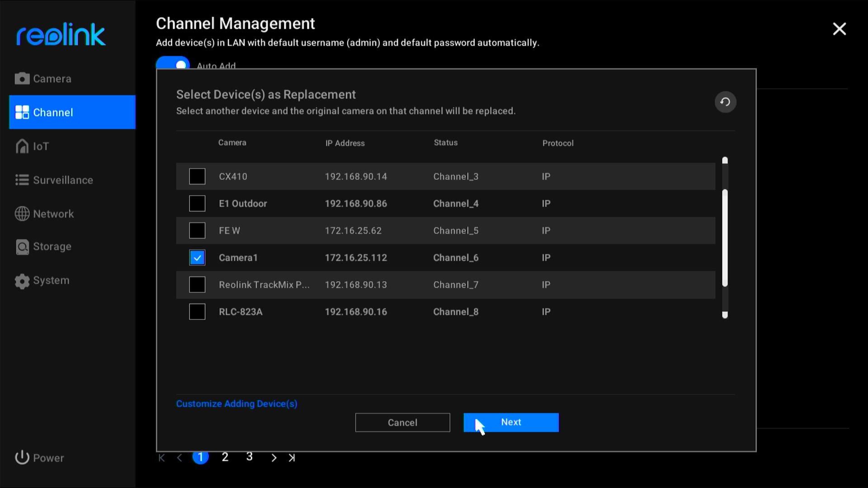Open the IoT menu label
The height and width of the screenshot is (488, 868).
41,146
